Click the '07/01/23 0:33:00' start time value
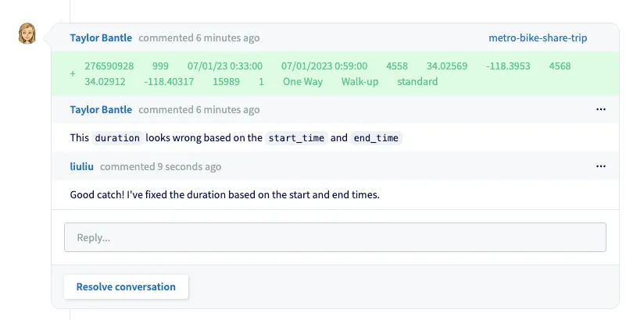The height and width of the screenshot is (320, 644). (x=224, y=66)
